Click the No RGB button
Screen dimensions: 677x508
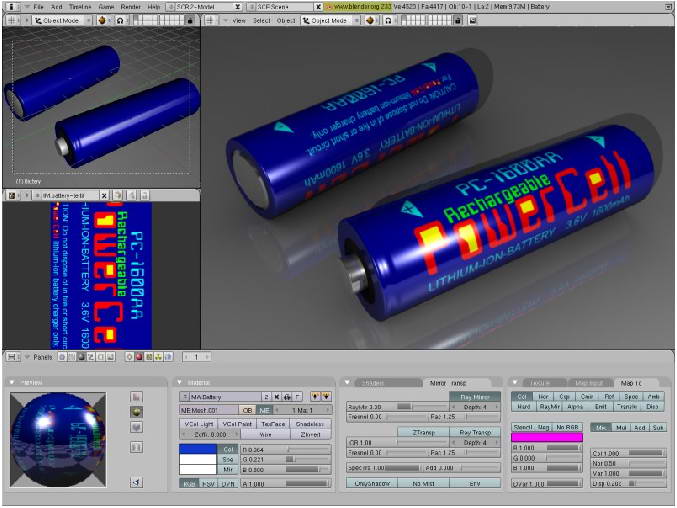coord(568,426)
